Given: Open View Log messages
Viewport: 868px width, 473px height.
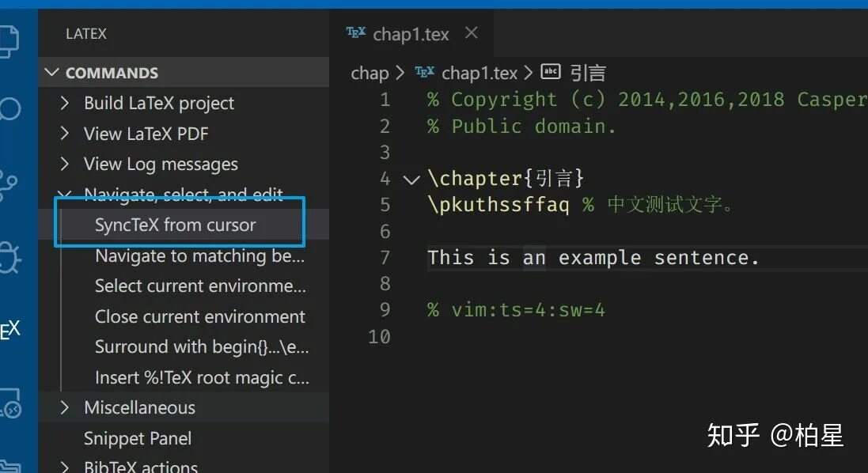Looking at the screenshot, I should 161,164.
